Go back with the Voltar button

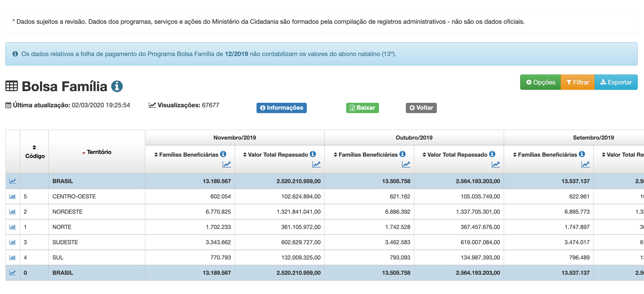(x=421, y=108)
